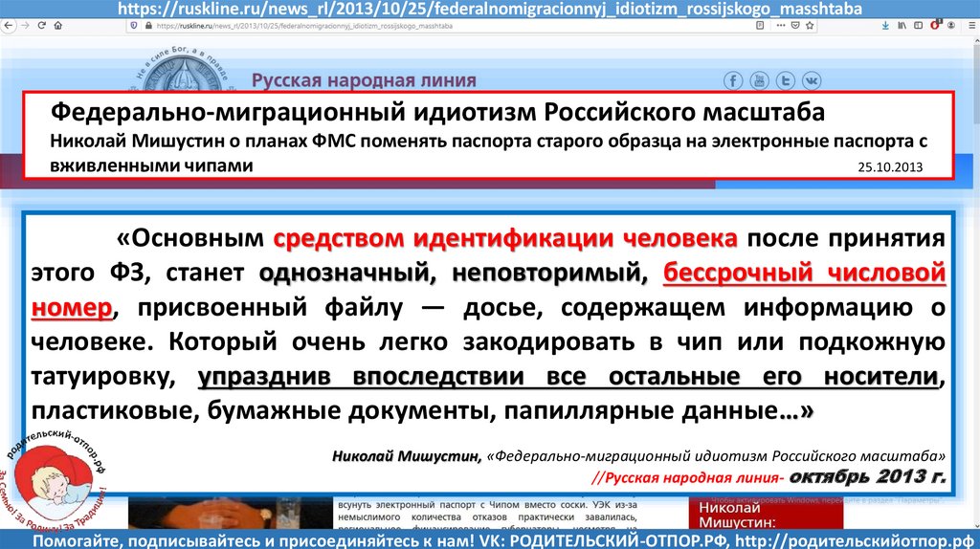
Task: Open the tracking protection shield icon
Action: [x=133, y=26]
